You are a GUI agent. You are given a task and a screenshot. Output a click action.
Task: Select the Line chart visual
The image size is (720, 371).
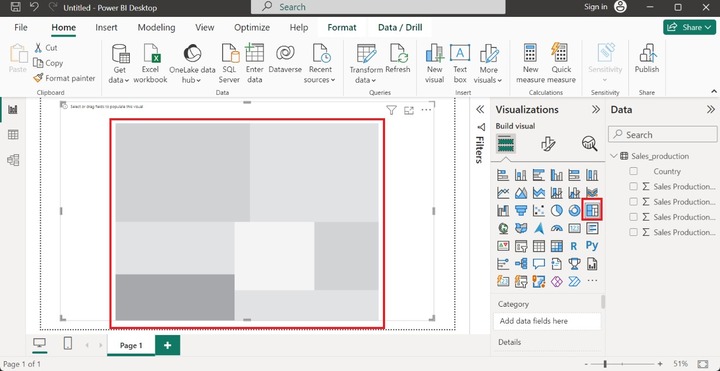[503, 193]
